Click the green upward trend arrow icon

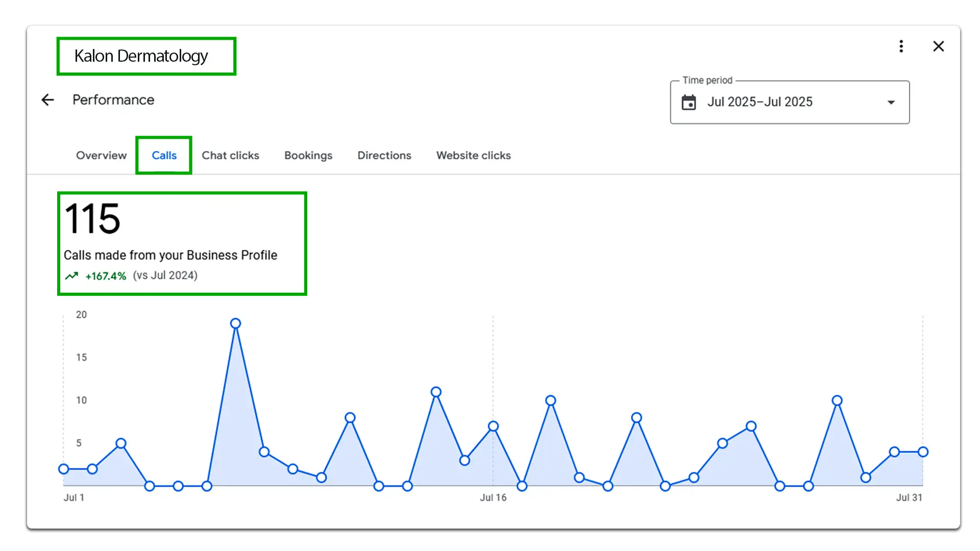[71, 276]
